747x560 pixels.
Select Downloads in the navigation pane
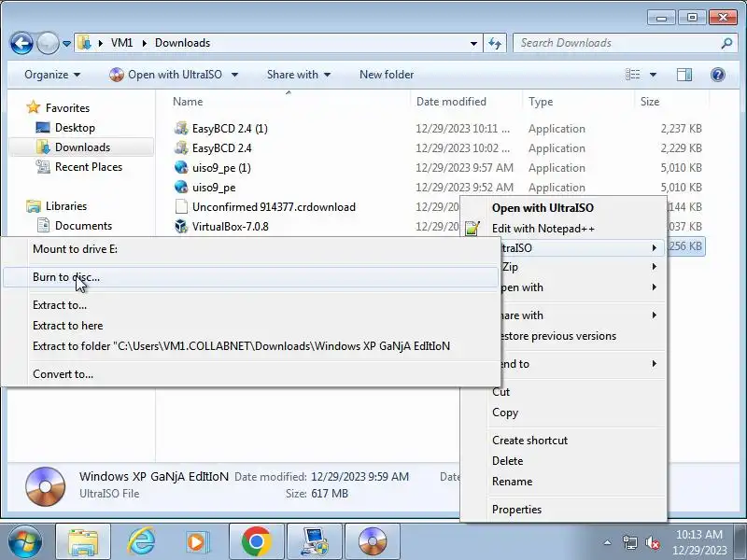[x=82, y=147]
